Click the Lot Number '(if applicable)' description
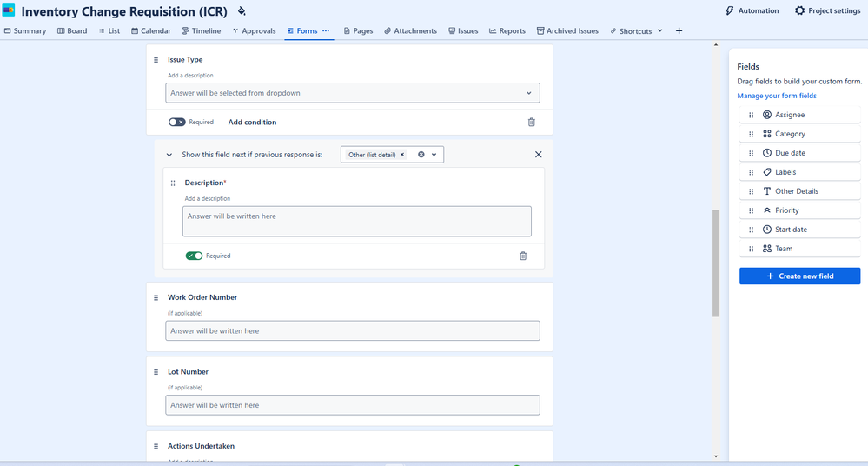 pyautogui.click(x=185, y=387)
